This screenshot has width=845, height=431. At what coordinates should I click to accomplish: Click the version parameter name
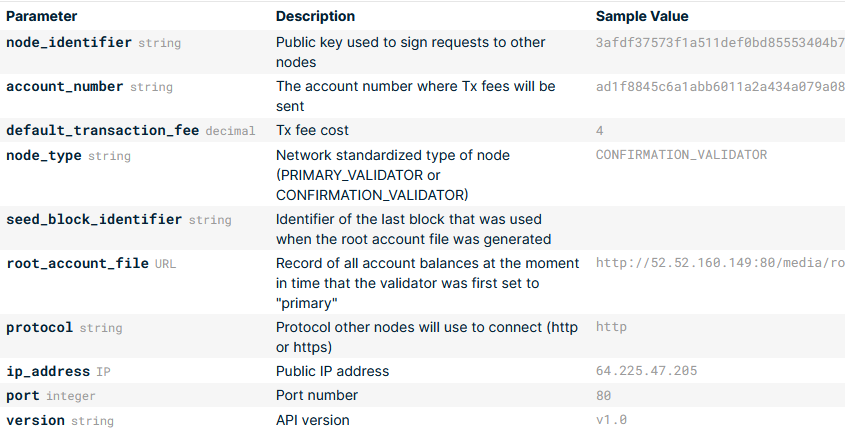pyautogui.click(x=35, y=421)
